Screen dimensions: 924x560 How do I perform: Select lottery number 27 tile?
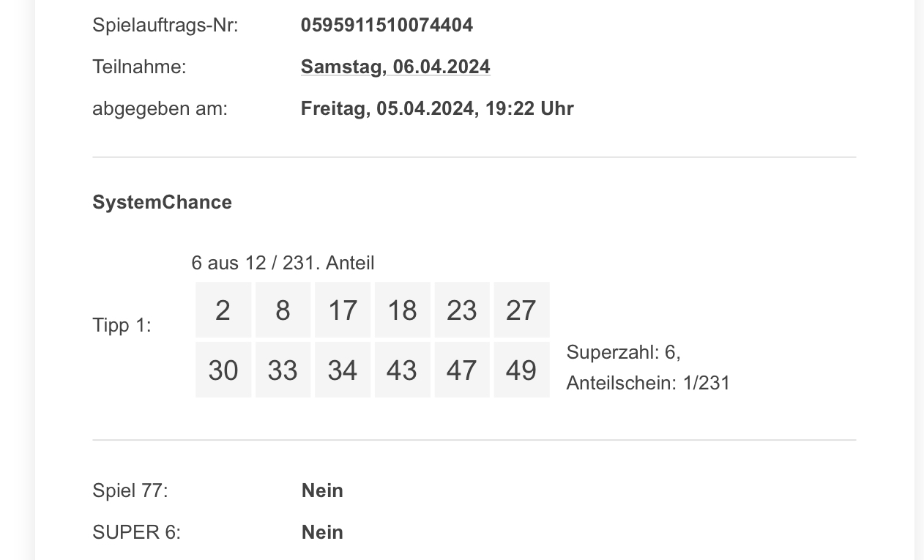[x=521, y=310]
